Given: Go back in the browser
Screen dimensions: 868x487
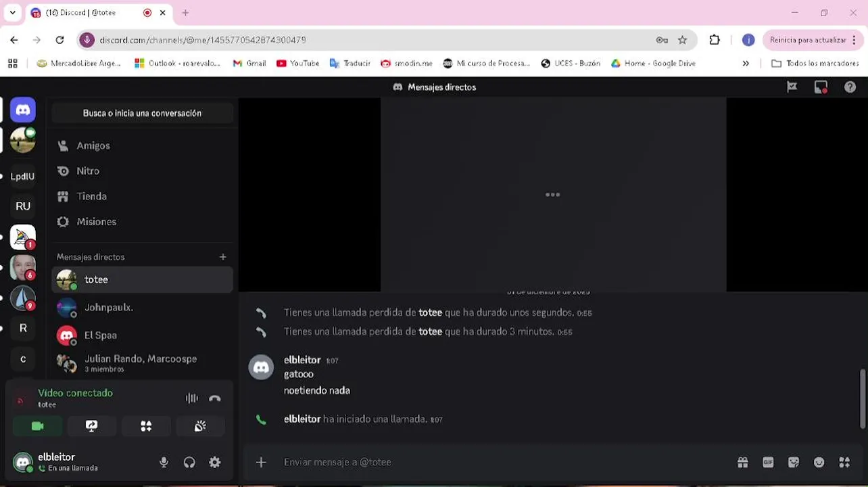Looking at the screenshot, I should click(x=14, y=40).
